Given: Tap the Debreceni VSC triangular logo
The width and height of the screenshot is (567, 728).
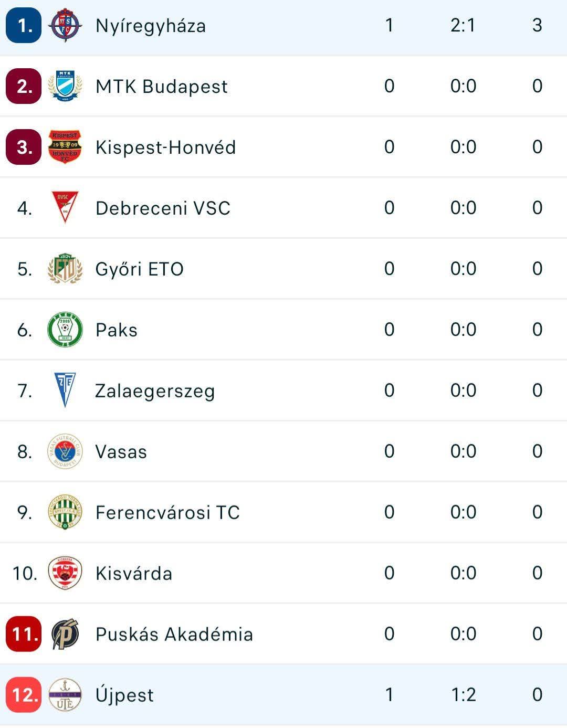Looking at the screenshot, I should tap(65, 208).
